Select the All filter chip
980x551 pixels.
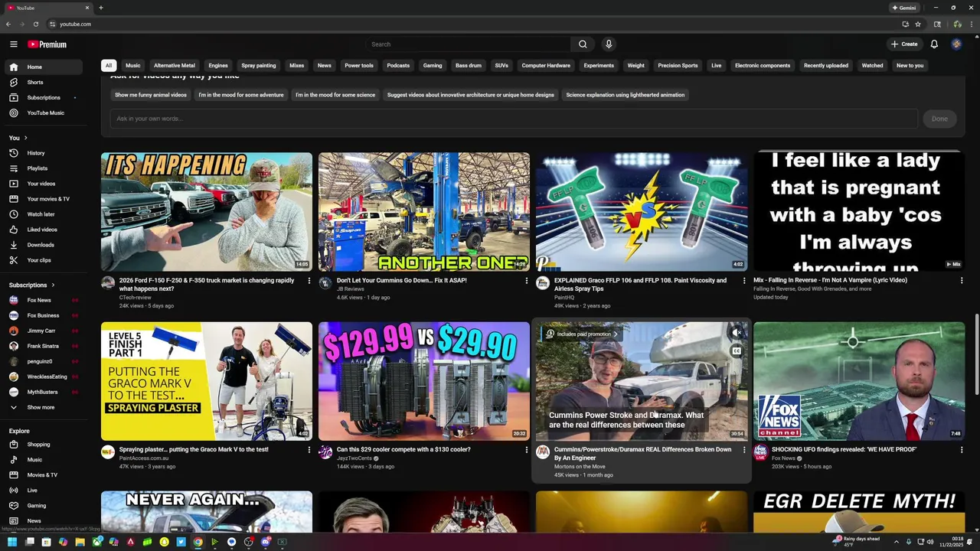(x=109, y=66)
